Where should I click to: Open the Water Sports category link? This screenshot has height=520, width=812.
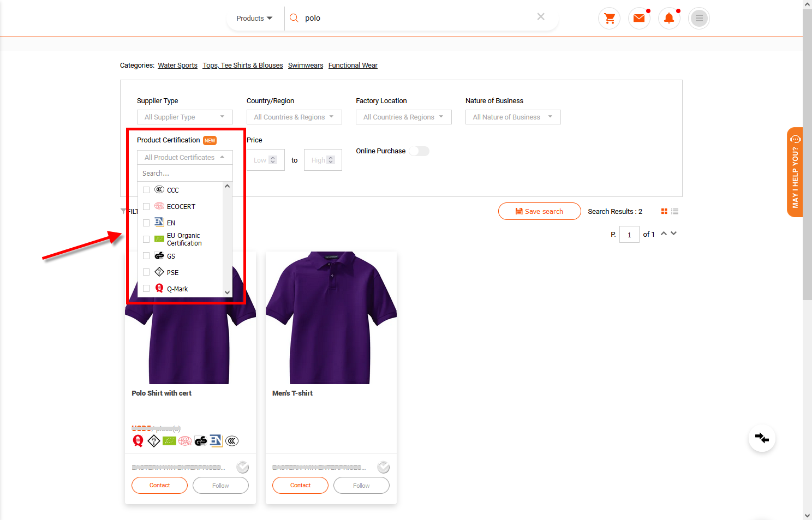point(177,65)
